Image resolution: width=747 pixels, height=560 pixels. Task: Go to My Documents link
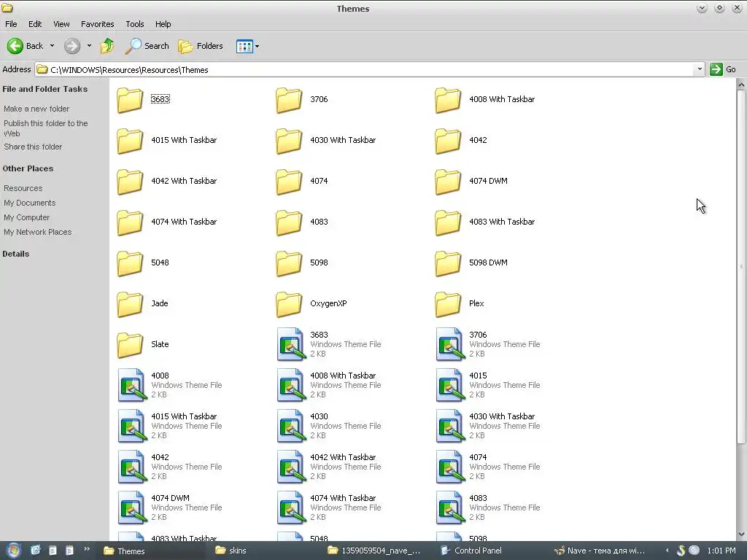29,203
